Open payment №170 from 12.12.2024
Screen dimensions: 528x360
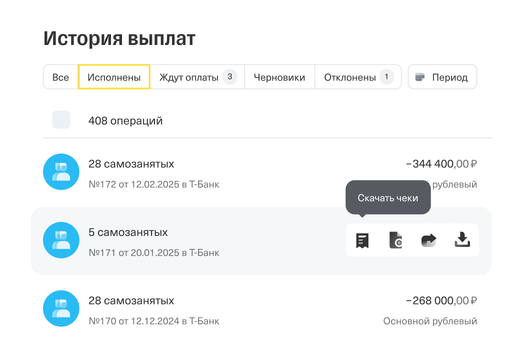(261, 309)
